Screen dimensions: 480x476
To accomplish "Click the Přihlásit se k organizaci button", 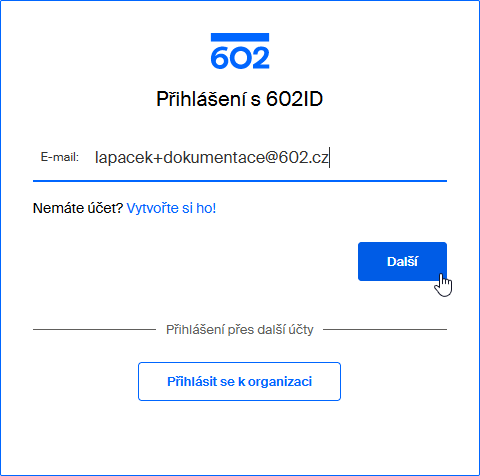I will (x=239, y=381).
